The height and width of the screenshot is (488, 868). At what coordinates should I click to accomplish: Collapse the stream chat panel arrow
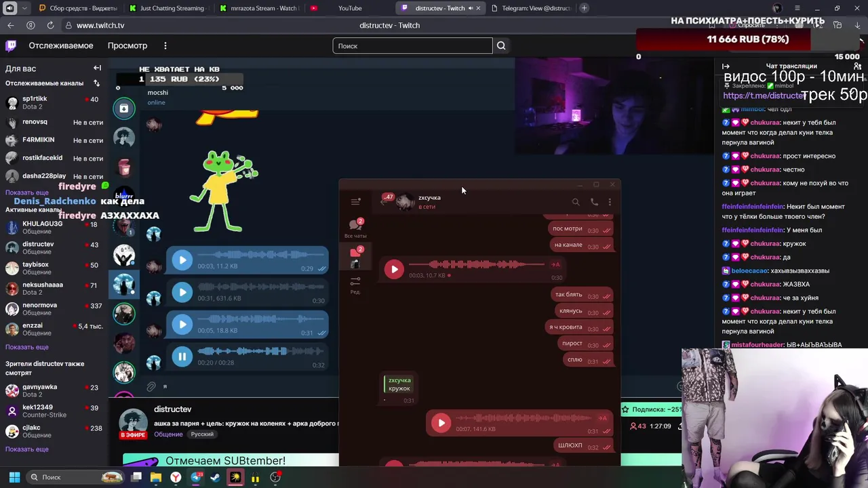coord(726,66)
